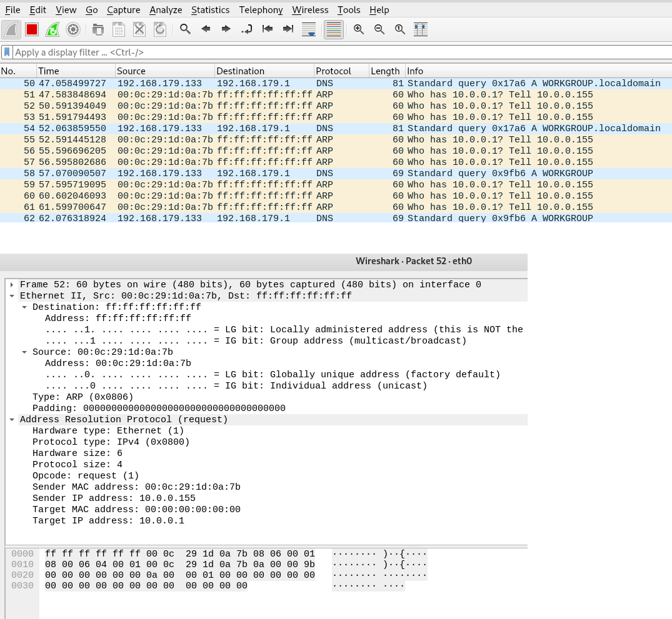Open the Analyze menu
This screenshot has width=672, height=619.
point(166,10)
